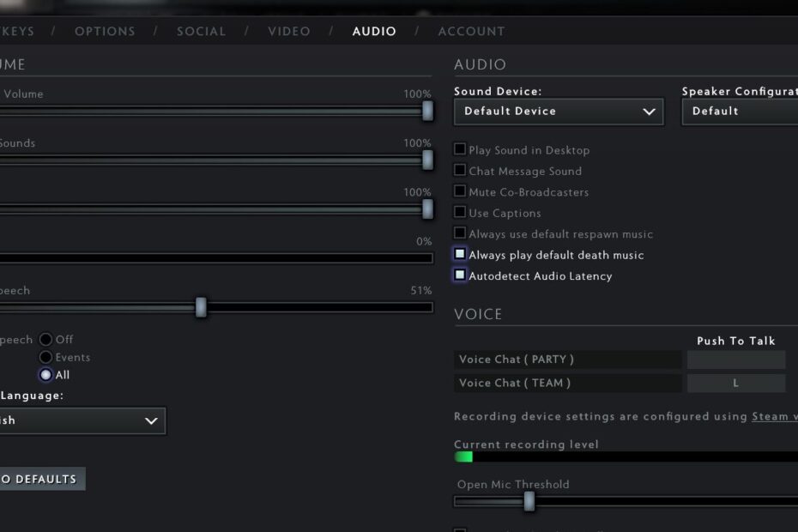Switch to the VIDEO settings tab
Screen dimensions: 798x532
click(288, 31)
